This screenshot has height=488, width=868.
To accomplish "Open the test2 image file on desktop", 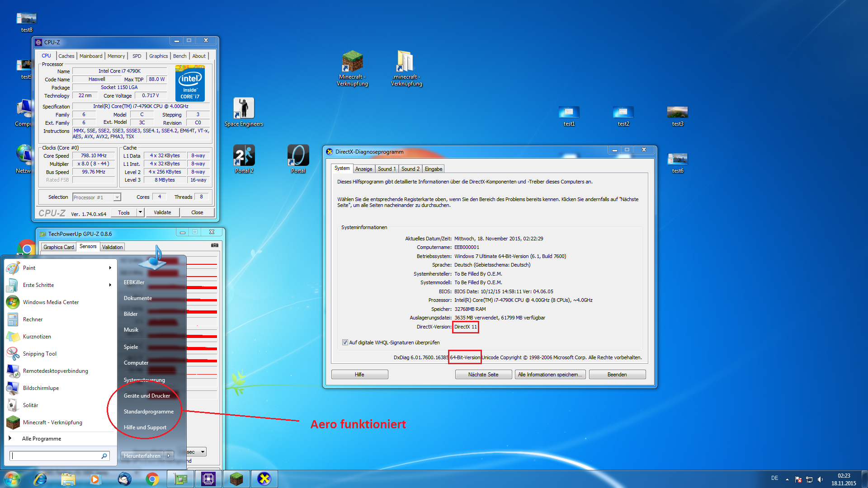I will 623,116.
